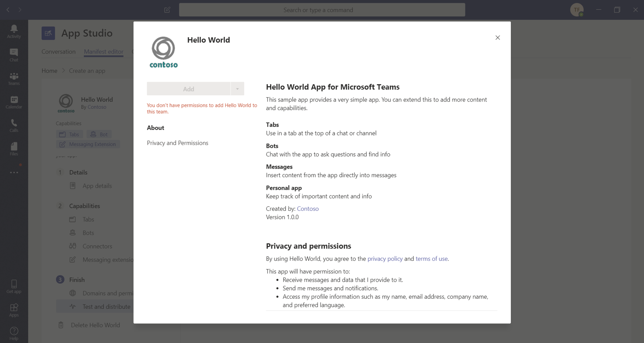Open the By Contoso link in background
Screen dimensions: 644x343
tap(97, 107)
